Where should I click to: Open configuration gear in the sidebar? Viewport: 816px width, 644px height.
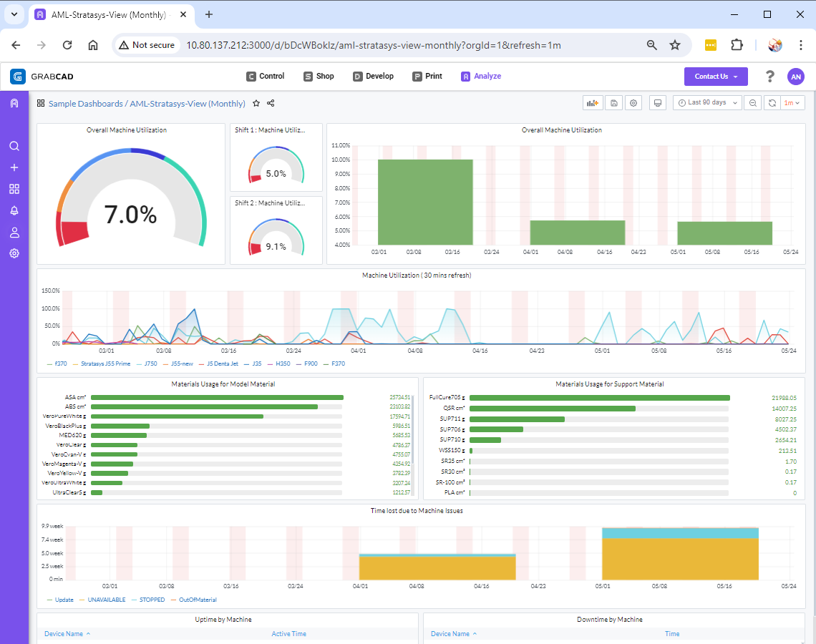coord(14,253)
